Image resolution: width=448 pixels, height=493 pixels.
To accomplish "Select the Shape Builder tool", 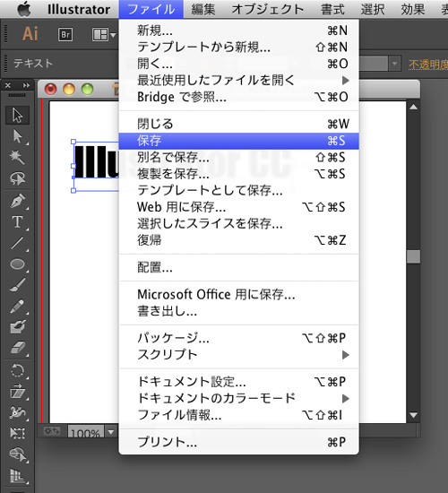I will (x=18, y=454).
